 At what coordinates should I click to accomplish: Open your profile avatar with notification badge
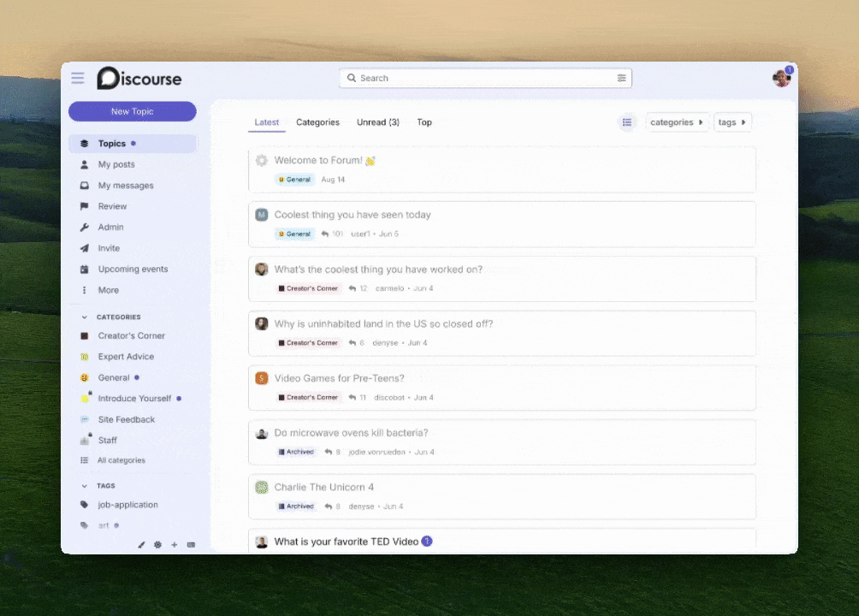781,78
